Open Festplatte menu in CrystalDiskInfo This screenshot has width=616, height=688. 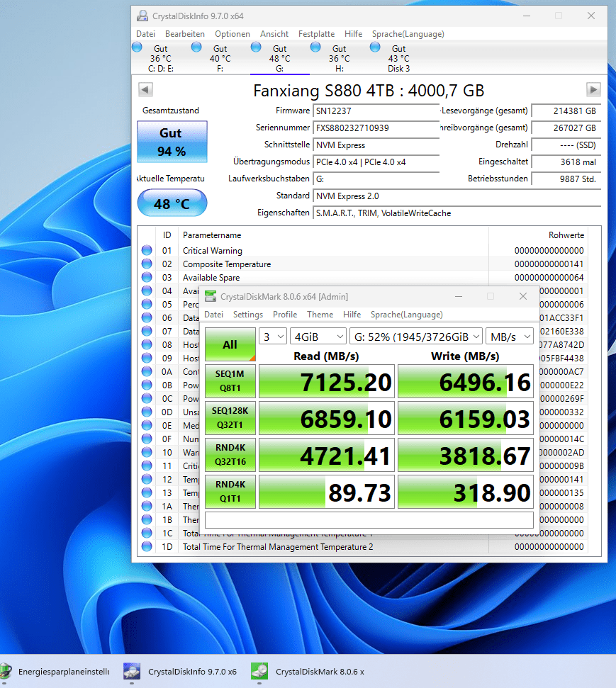316,34
